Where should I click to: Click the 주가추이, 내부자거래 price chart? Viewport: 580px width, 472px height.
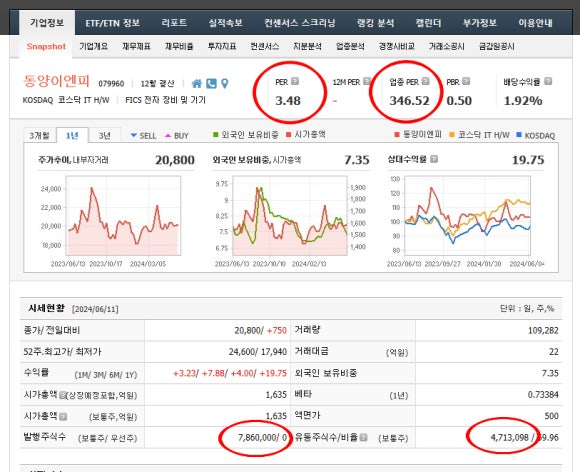124,216
